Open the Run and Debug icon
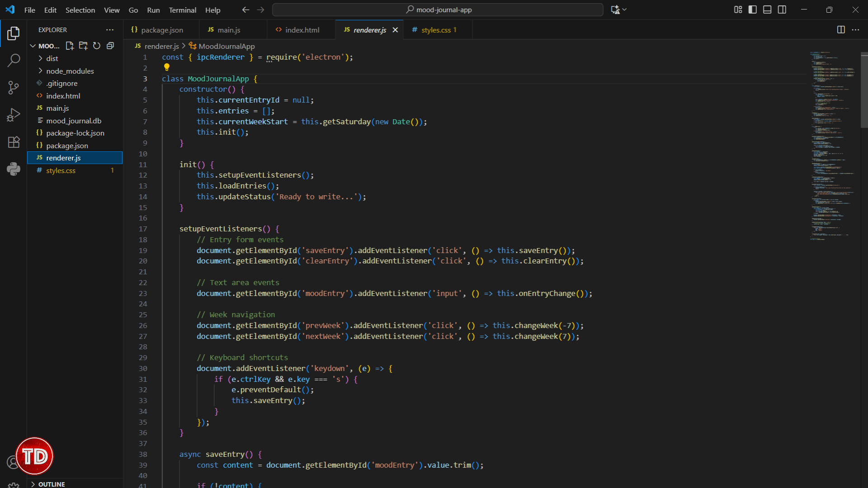The width and height of the screenshot is (868, 488). click(13, 114)
